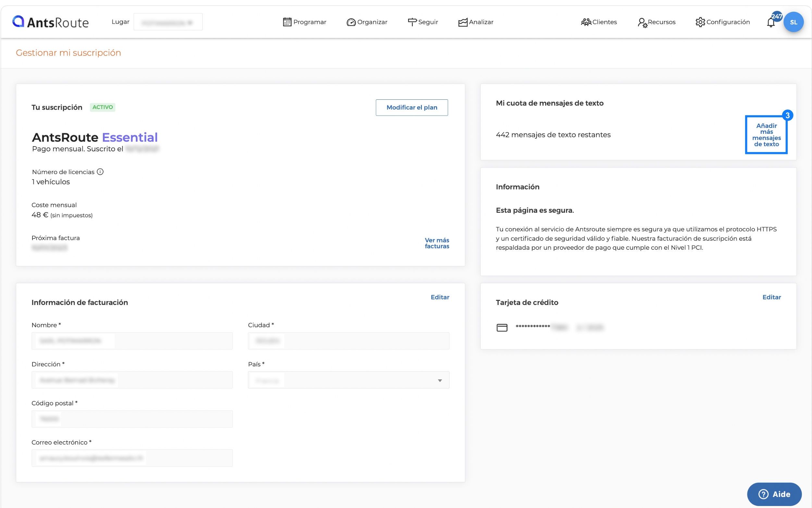This screenshot has width=812, height=508.
Task: Click the AntsRoute logo
Action: point(50,22)
